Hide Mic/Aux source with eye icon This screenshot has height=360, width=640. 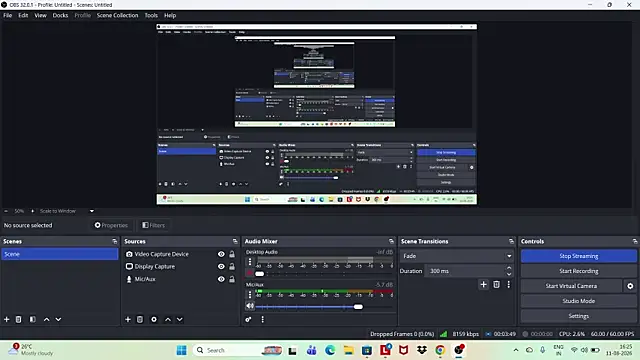[x=221, y=279]
